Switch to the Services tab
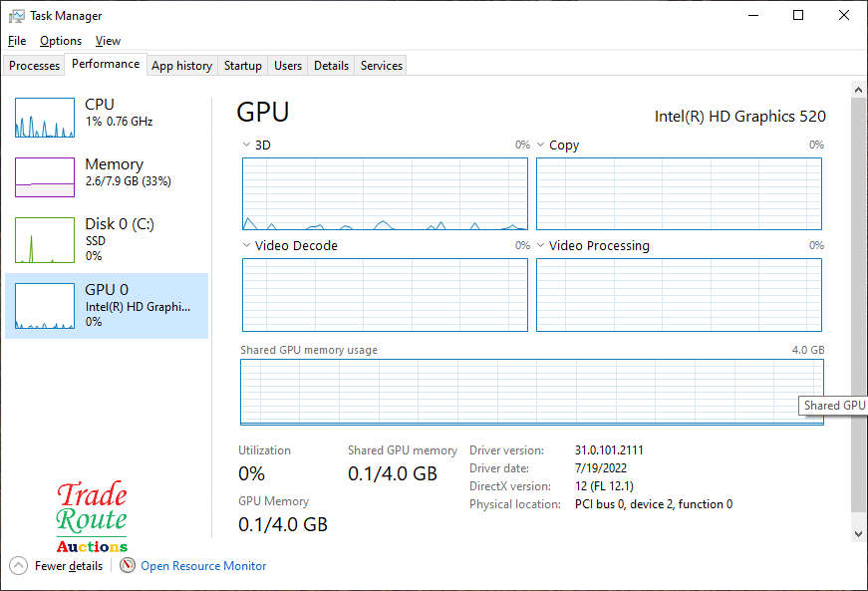The height and width of the screenshot is (591, 868). (x=381, y=66)
